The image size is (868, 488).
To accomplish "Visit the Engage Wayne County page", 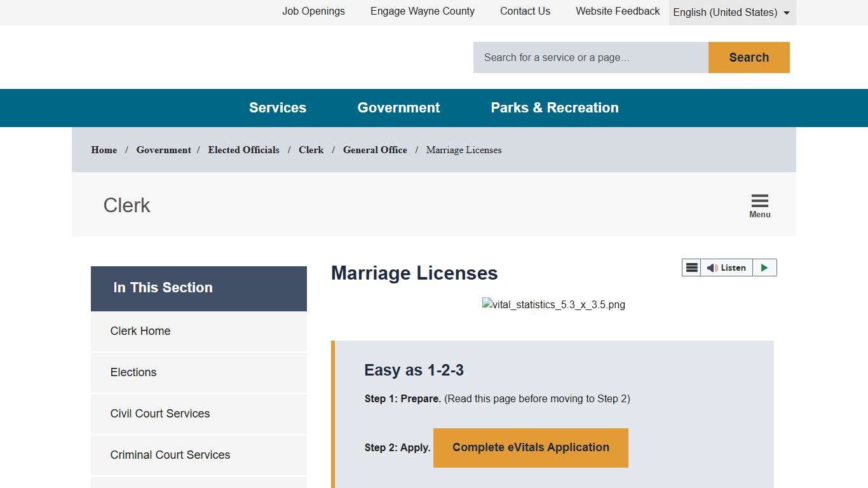I will coord(422,11).
